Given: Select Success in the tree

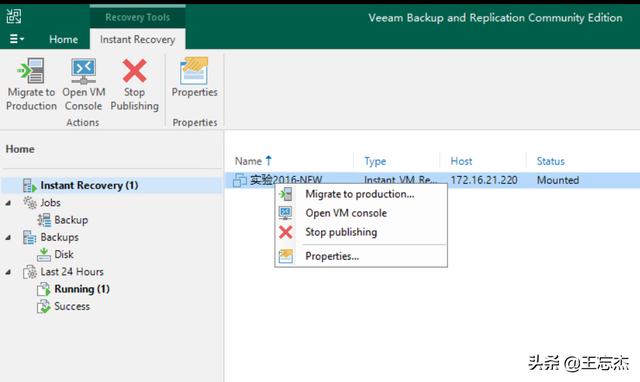Looking at the screenshot, I should click(x=72, y=306).
